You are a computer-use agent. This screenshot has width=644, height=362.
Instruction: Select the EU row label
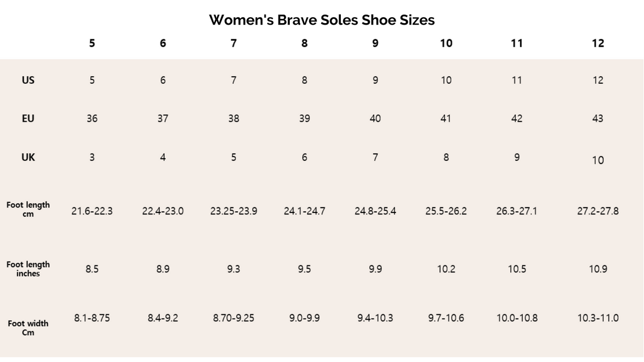coord(28,119)
